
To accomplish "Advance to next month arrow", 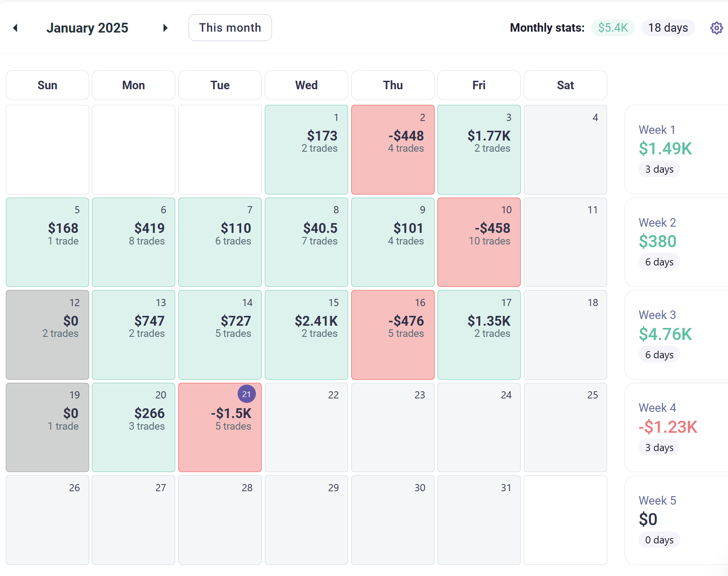I will click(165, 28).
